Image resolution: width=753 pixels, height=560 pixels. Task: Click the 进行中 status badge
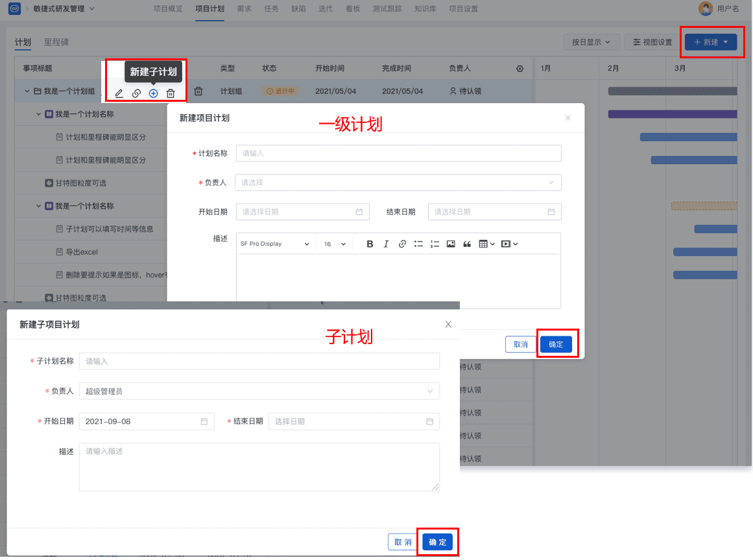pyautogui.click(x=280, y=91)
